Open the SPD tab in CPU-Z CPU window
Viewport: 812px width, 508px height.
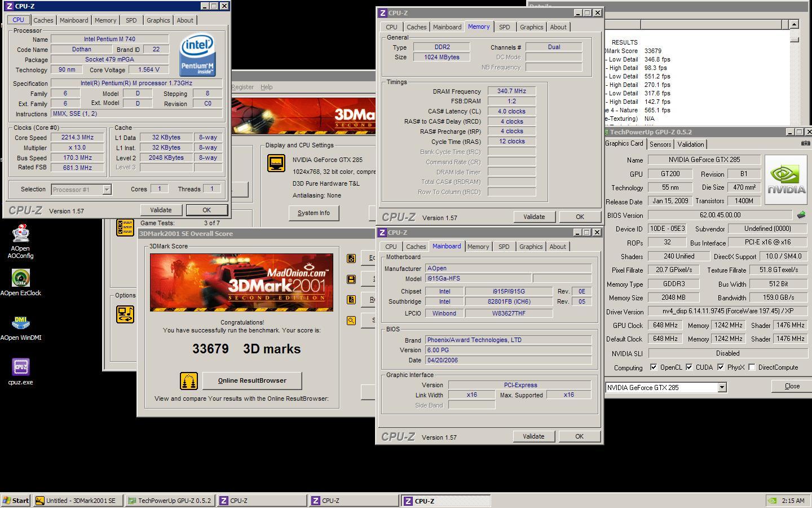(131, 20)
